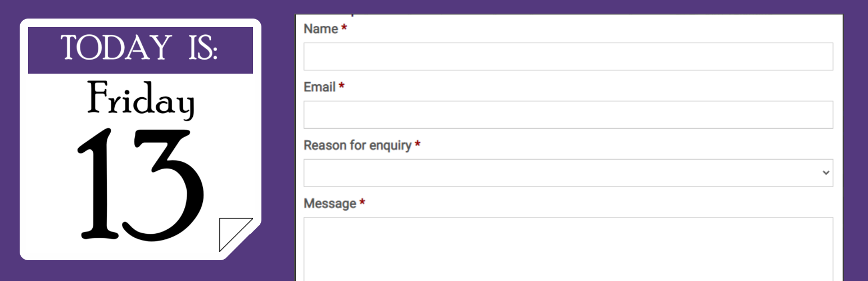Click the purple background below the calendar

141,271
